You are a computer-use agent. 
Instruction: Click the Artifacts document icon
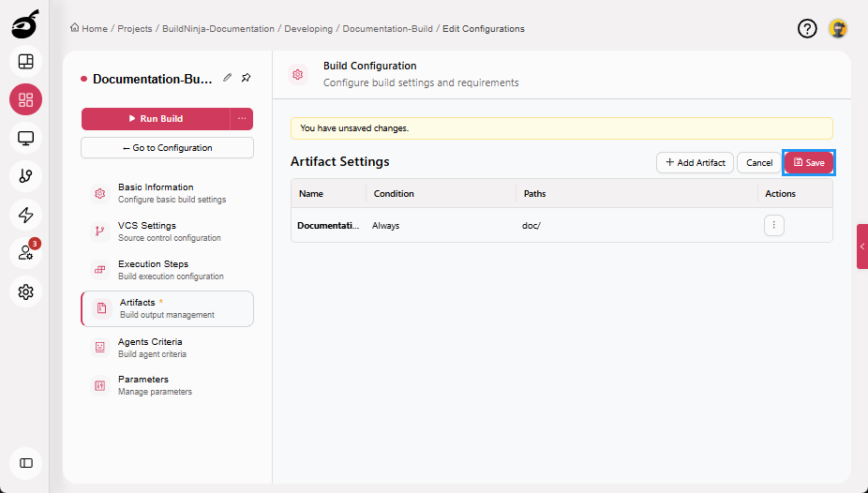pyautogui.click(x=102, y=308)
